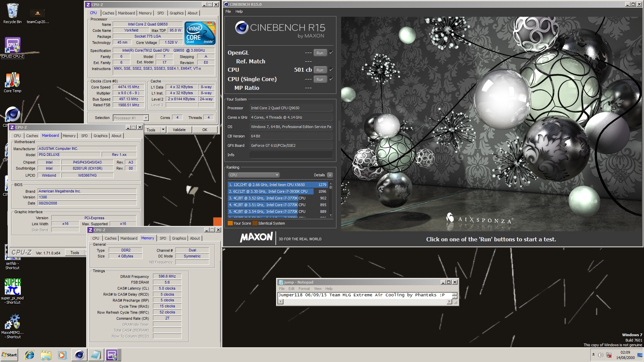Click the Notepad title bar icon

(x=281, y=282)
